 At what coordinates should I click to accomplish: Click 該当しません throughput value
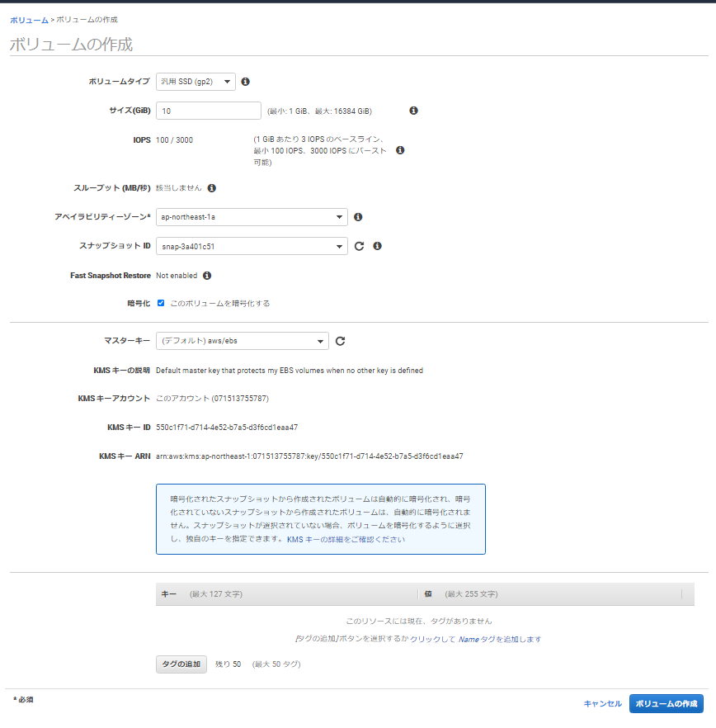(x=179, y=188)
